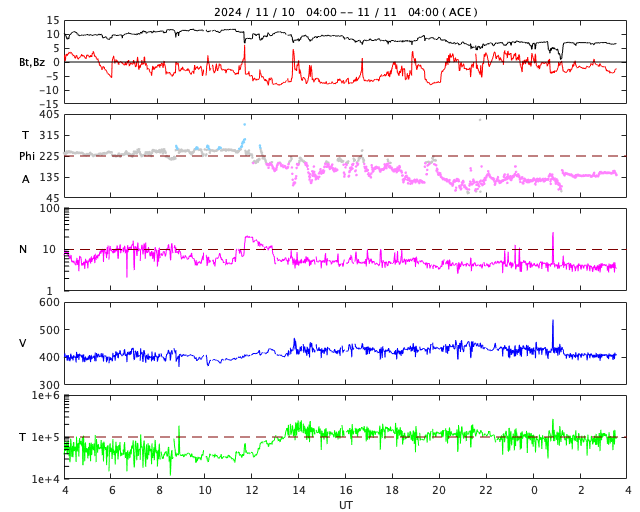
Task: Click the 300 tick label in velocity panel
Action: 49,385
